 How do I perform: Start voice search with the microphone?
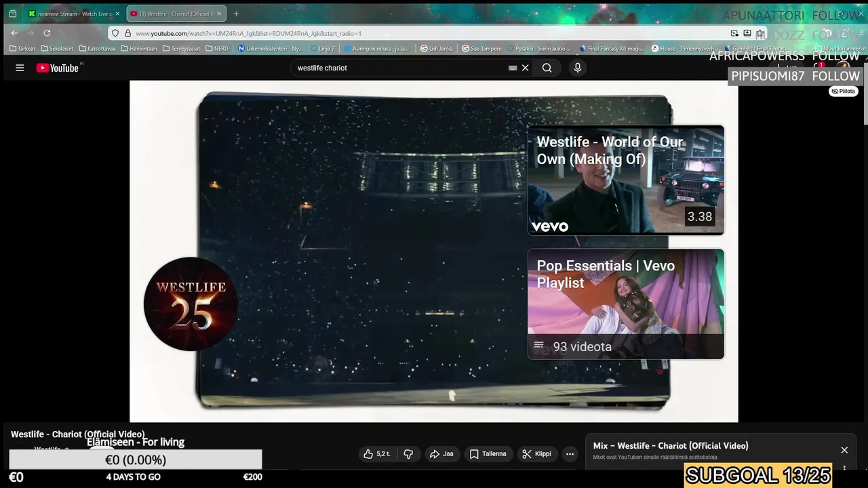point(578,68)
